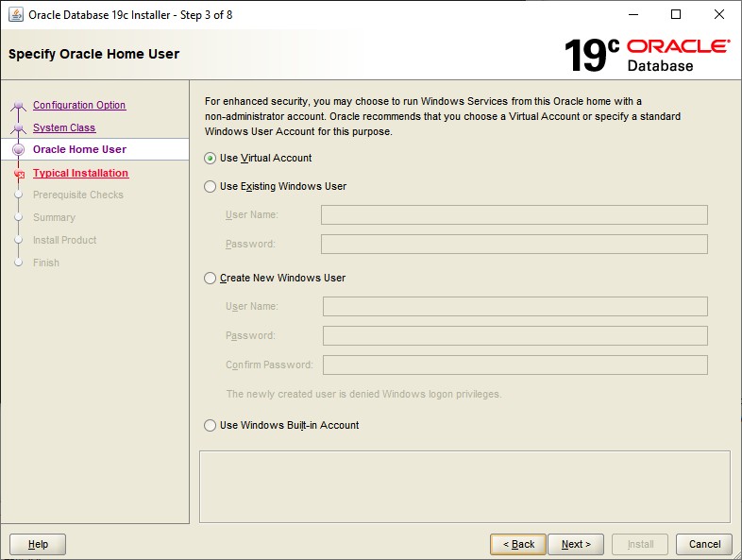Click the Confirm Password field
Image resolution: width=742 pixels, height=560 pixels.
click(x=515, y=365)
